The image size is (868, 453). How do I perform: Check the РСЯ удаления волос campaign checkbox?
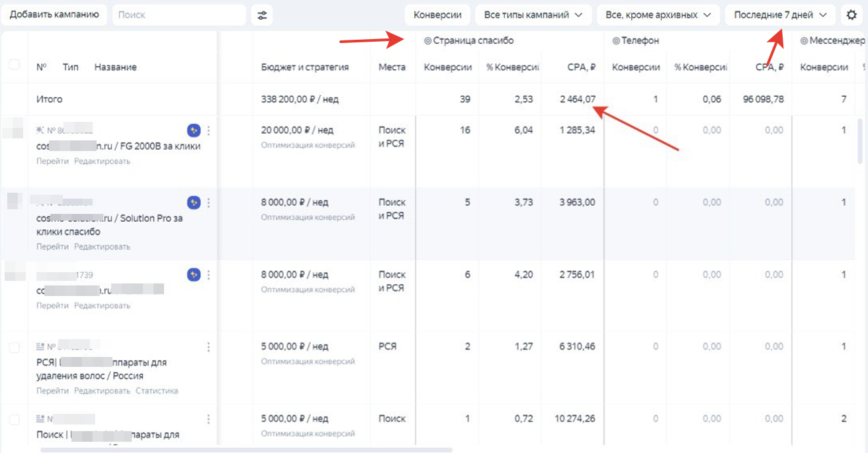click(x=14, y=348)
